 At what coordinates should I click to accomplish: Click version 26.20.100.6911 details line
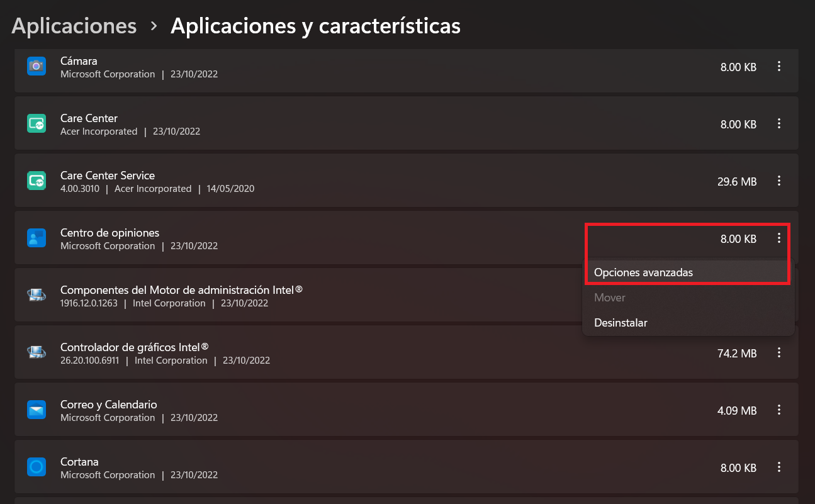[x=165, y=361]
